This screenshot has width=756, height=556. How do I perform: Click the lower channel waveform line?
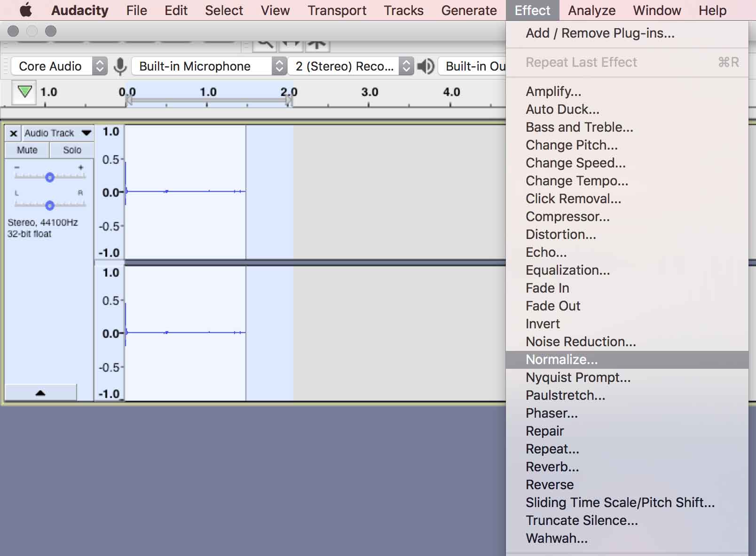[x=186, y=333]
